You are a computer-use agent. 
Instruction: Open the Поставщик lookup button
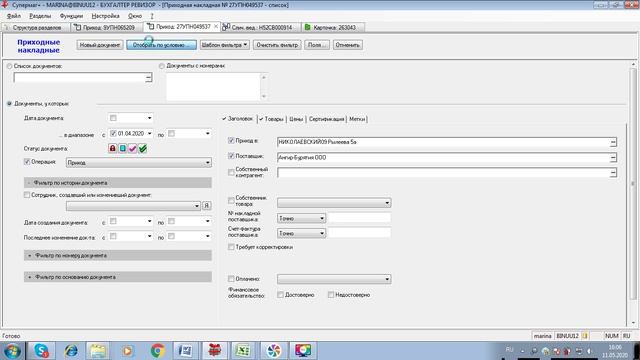[x=613, y=158]
